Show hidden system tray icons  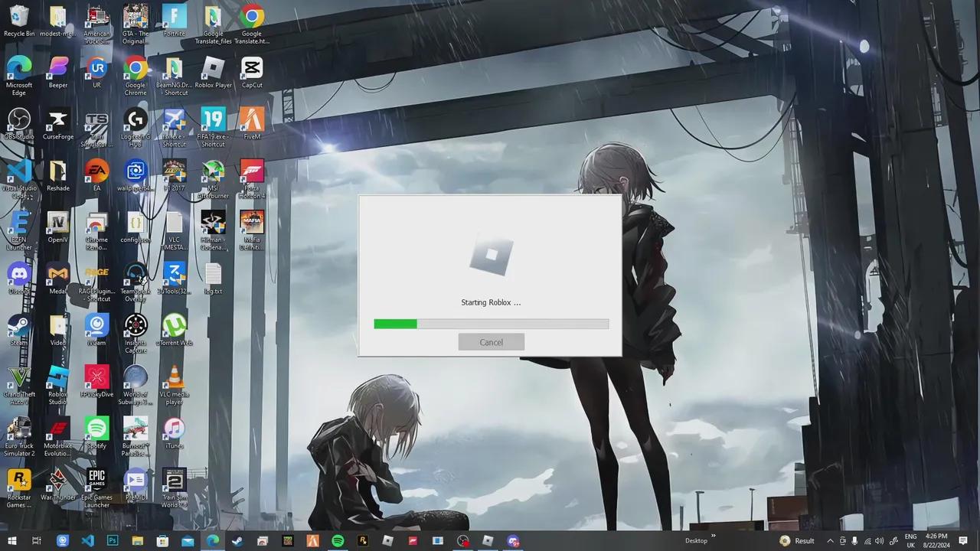(830, 541)
